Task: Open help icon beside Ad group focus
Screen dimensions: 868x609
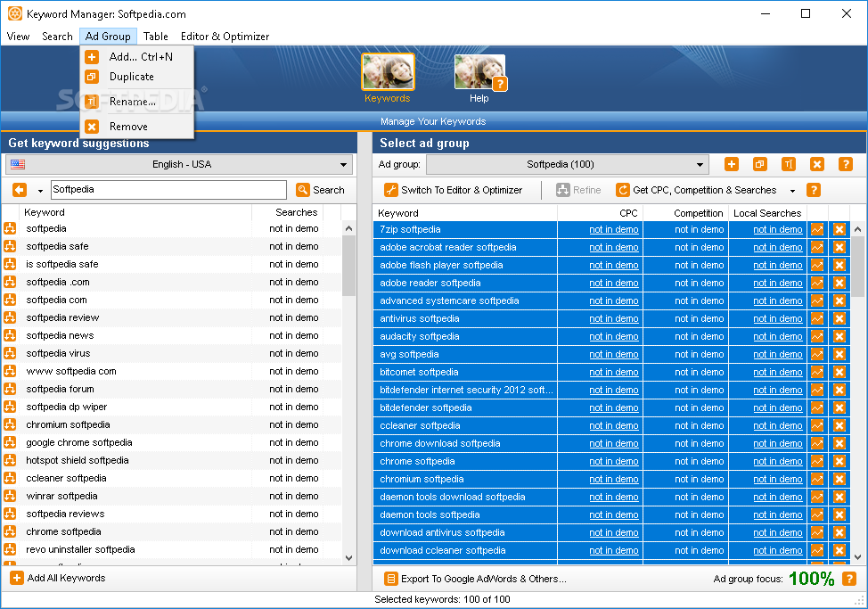Action: [848, 579]
